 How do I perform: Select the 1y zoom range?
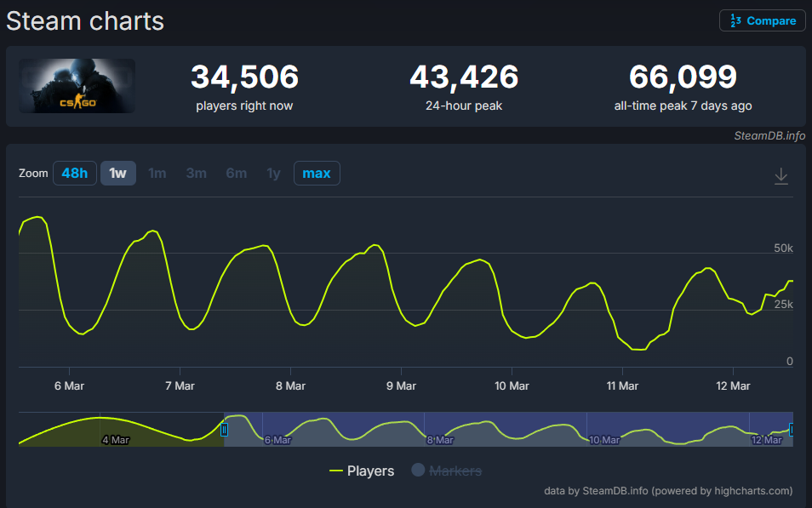(x=273, y=173)
